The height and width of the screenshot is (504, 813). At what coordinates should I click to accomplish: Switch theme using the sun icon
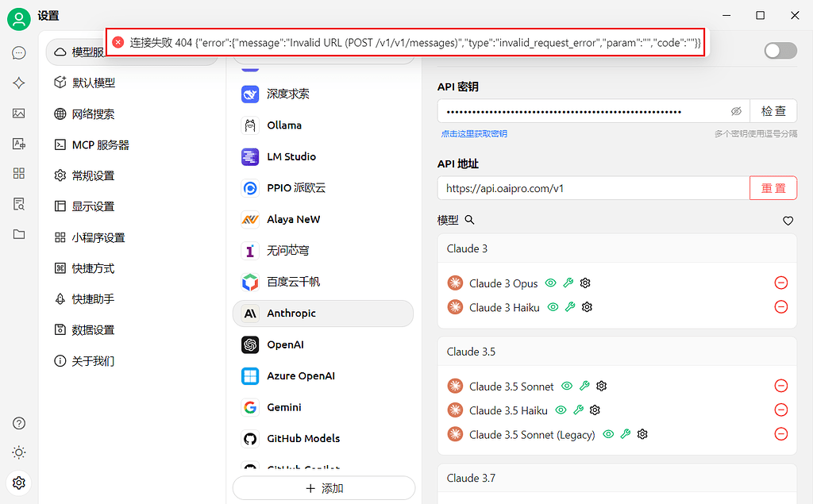pos(19,452)
